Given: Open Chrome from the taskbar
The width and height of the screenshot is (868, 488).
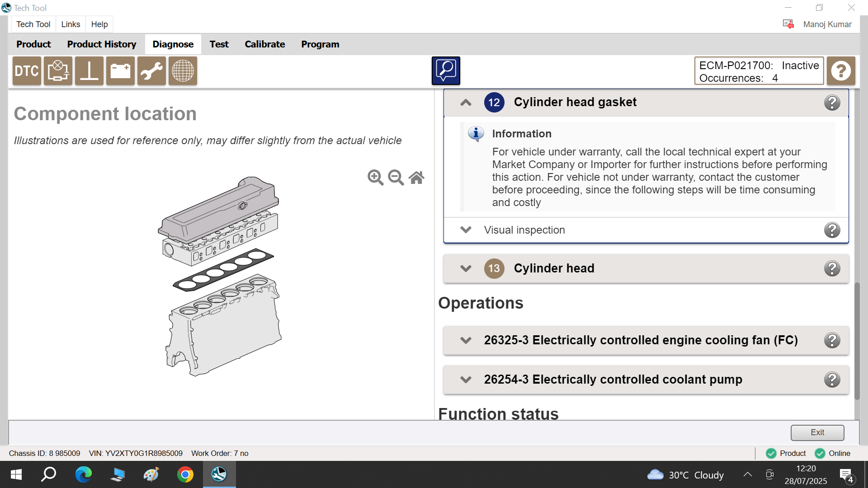Looking at the screenshot, I should 185,474.
